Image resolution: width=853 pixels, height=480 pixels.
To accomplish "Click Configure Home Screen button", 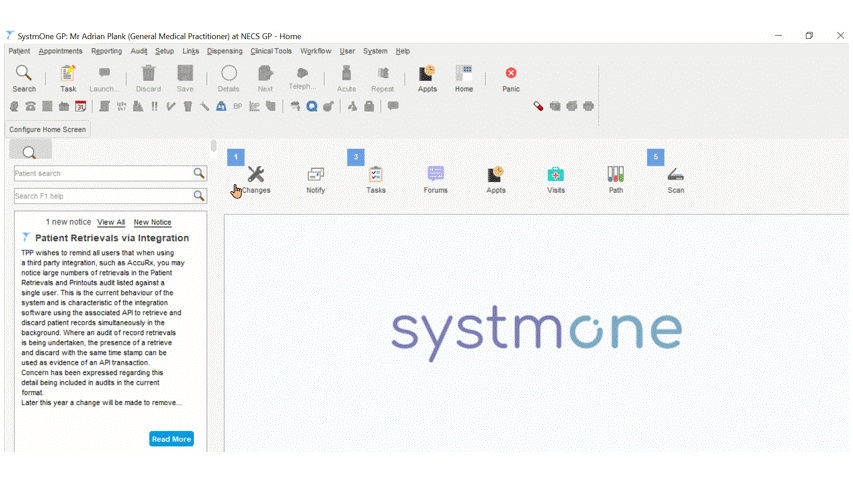I will (x=47, y=130).
